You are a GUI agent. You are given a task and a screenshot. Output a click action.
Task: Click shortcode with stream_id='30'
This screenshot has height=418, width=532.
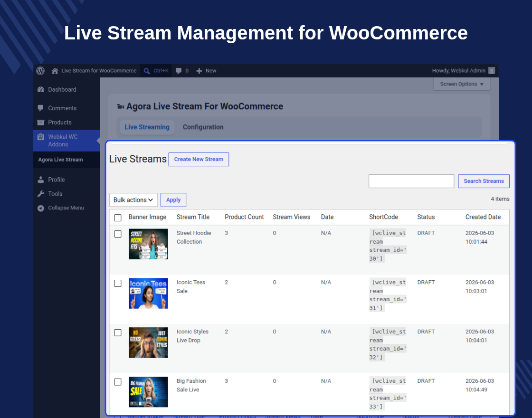click(x=388, y=246)
